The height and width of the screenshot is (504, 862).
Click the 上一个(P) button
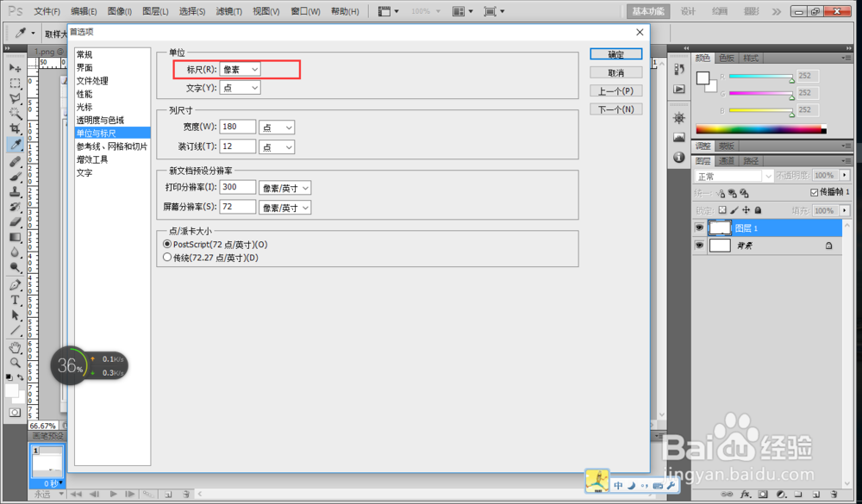click(615, 90)
